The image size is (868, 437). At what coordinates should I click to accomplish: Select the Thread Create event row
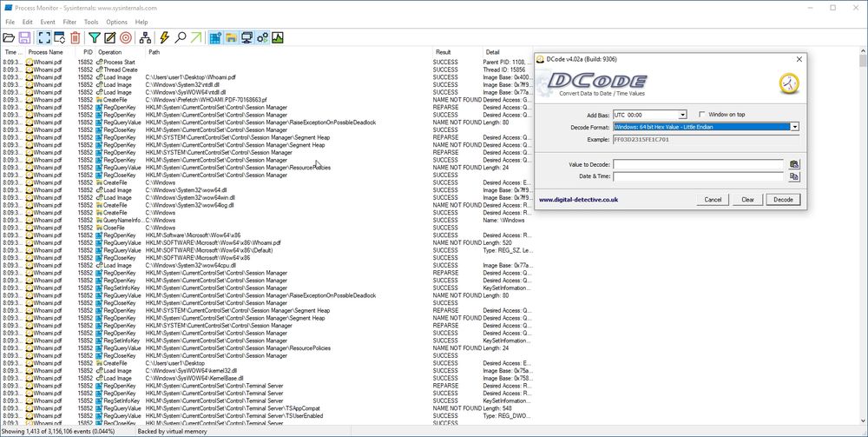pos(267,70)
